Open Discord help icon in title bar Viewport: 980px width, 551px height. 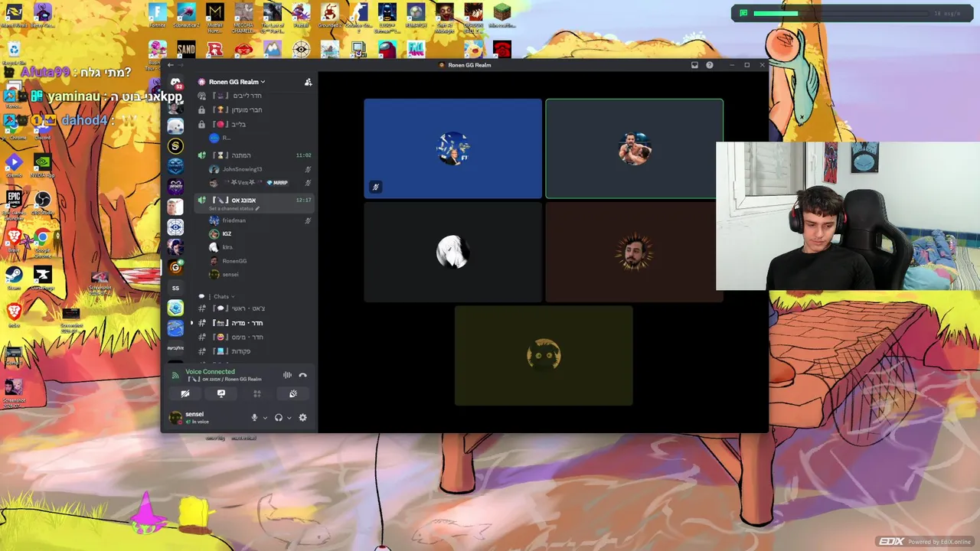[710, 65]
